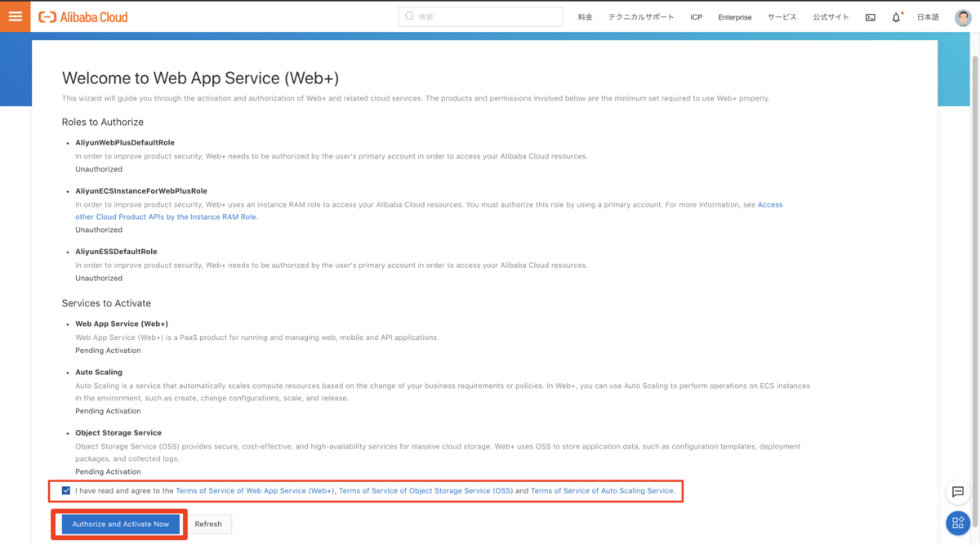Open Terms of Service of Web App Service link
The image size is (980, 545).
255,491
